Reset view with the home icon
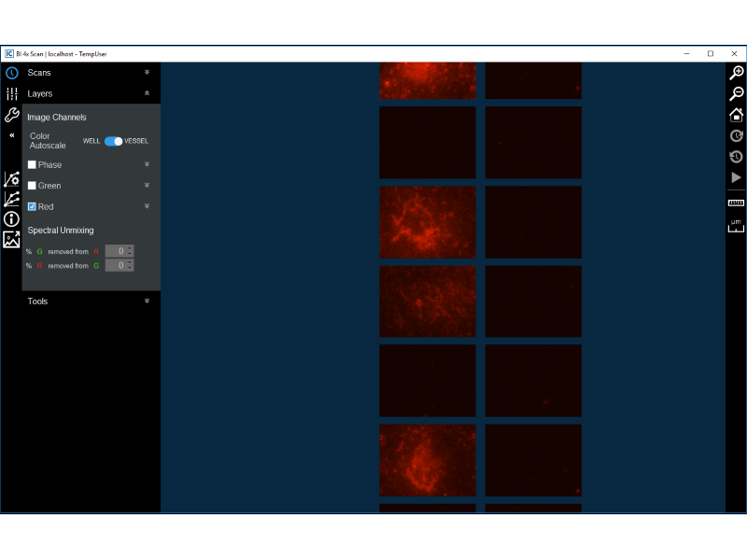This screenshot has width=747, height=560. [736, 115]
